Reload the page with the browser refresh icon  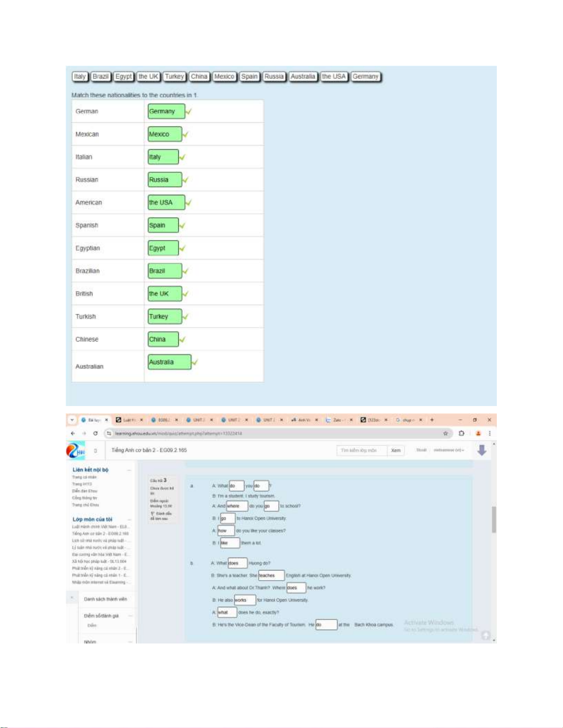click(x=95, y=433)
